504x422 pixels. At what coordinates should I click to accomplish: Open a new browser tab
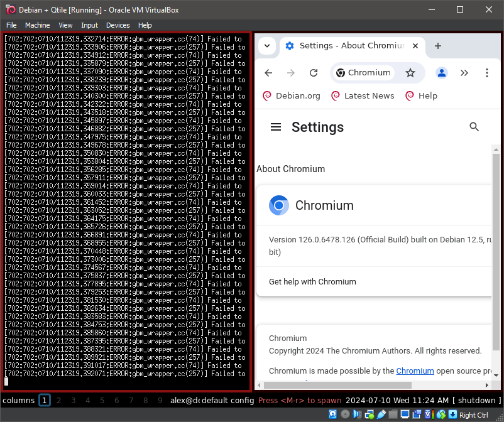(x=438, y=46)
